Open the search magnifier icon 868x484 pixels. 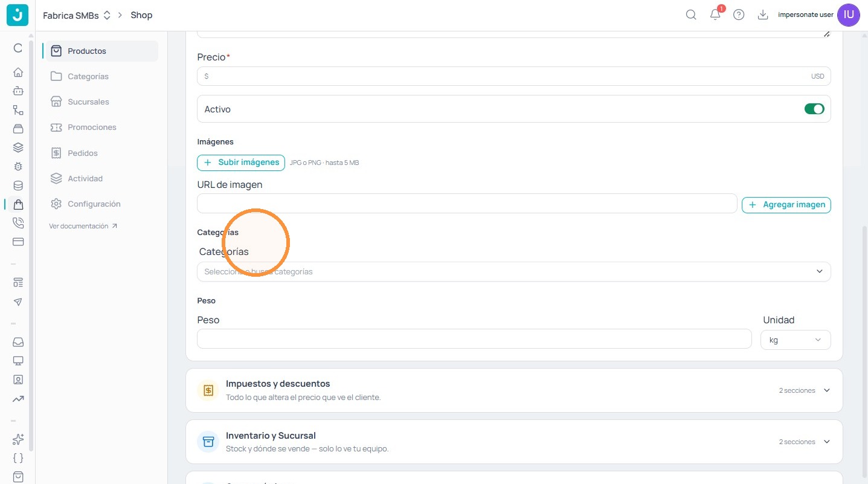pyautogui.click(x=691, y=15)
